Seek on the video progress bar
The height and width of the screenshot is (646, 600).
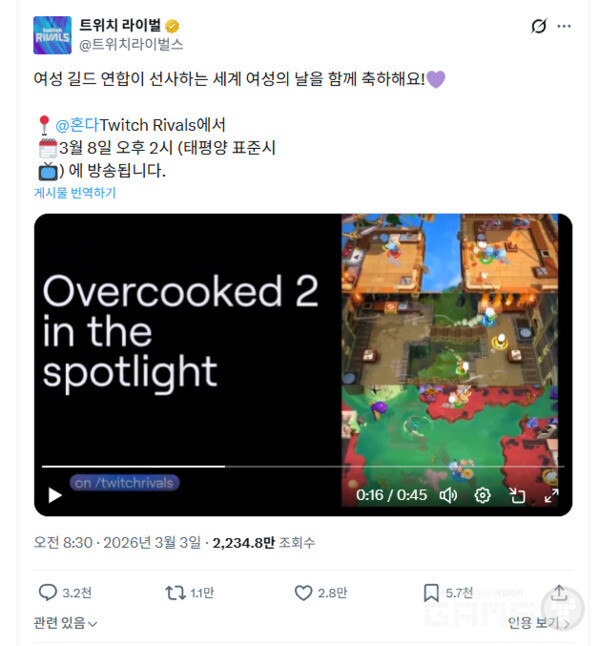(x=303, y=466)
